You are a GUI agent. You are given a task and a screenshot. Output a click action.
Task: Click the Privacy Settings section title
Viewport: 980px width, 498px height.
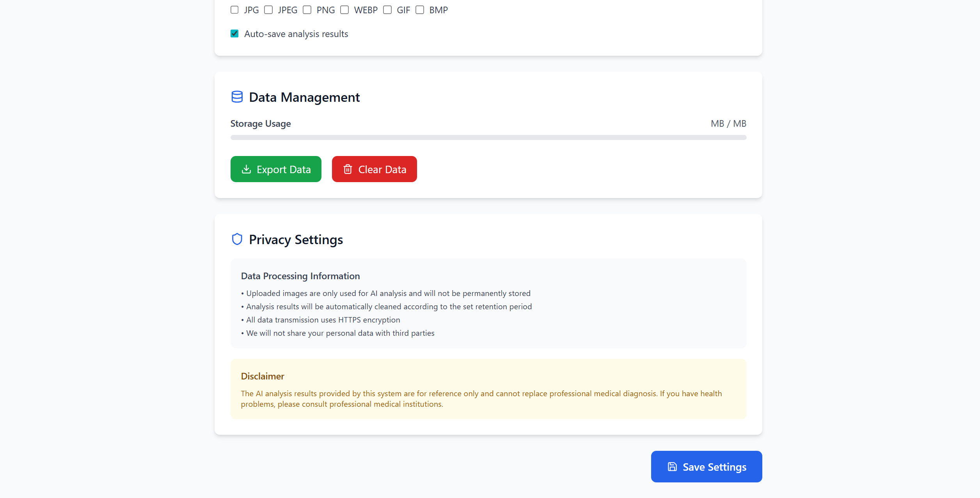[x=296, y=239]
